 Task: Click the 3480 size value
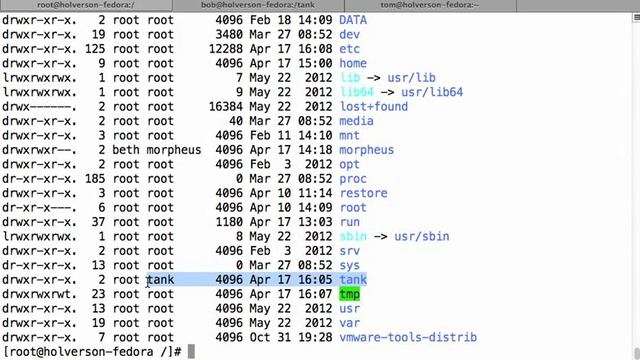click(x=229, y=34)
